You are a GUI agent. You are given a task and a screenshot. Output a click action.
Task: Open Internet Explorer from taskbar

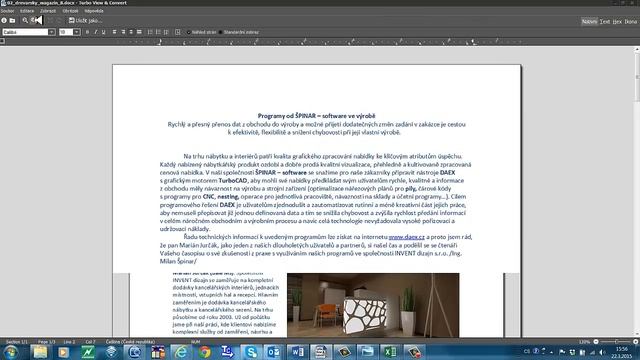point(181,352)
